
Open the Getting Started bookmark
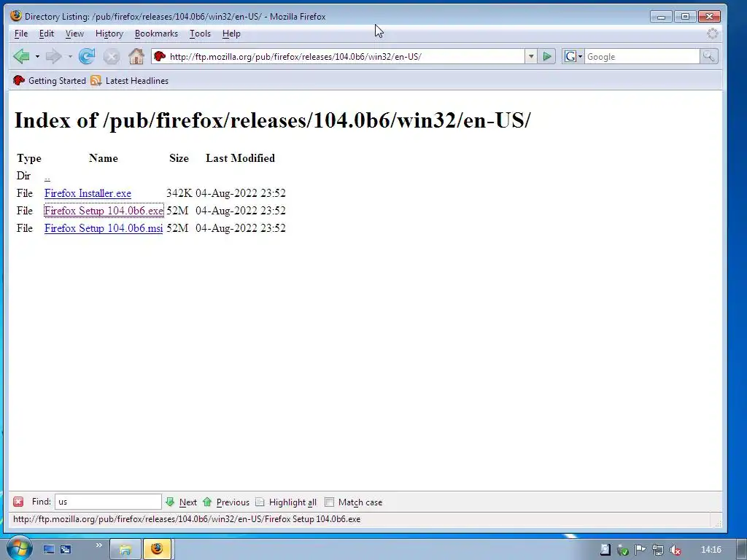[x=50, y=80]
